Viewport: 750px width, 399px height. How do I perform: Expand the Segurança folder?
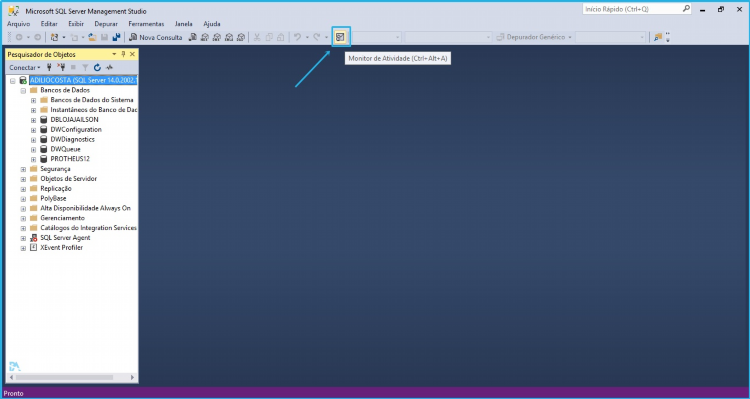(23, 169)
